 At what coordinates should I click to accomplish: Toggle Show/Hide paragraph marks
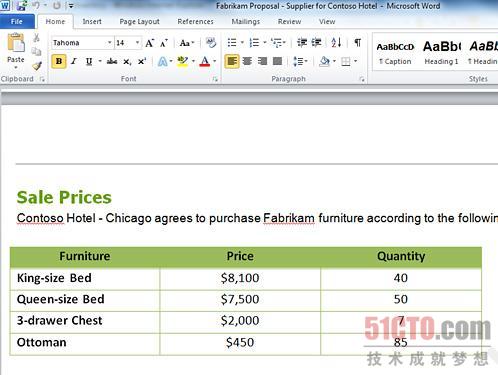357,43
